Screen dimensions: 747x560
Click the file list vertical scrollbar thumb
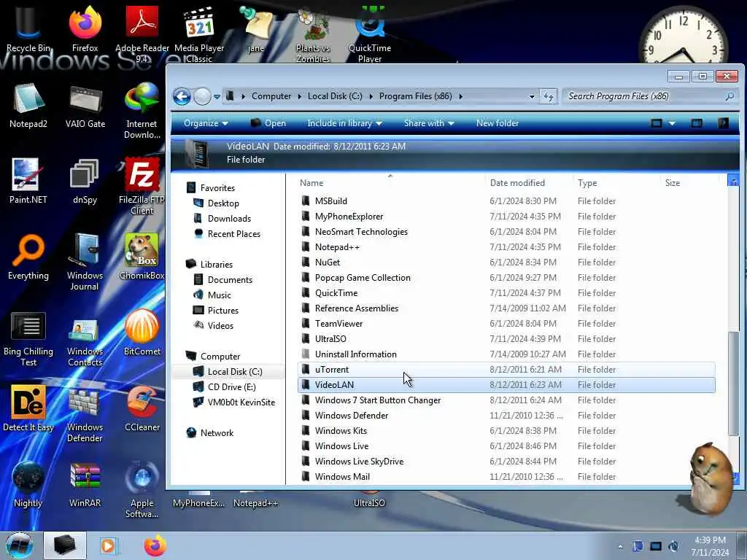tap(734, 384)
